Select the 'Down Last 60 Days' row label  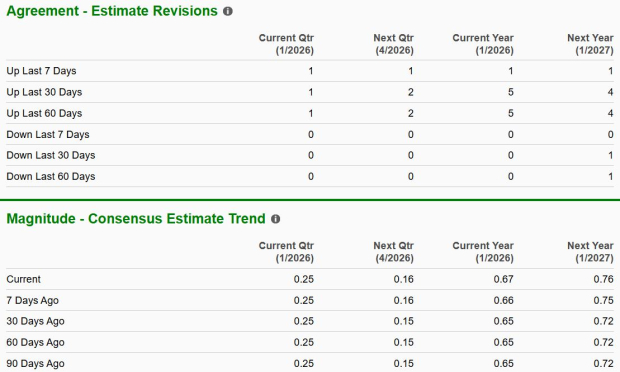(x=51, y=177)
